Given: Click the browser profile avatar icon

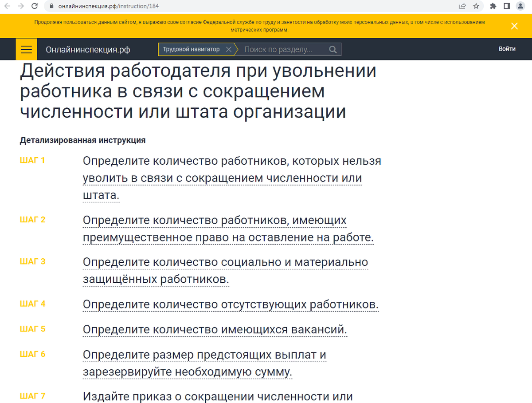Looking at the screenshot, I should [x=520, y=7].
